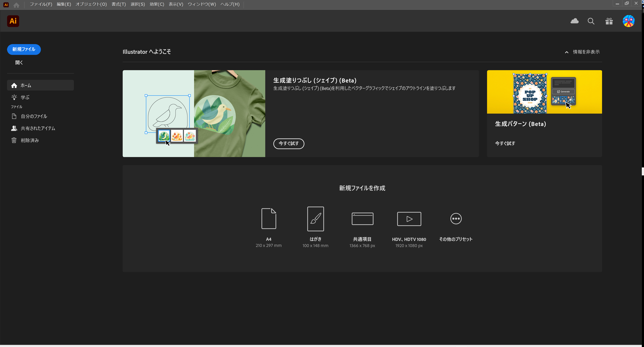Open the user profile avatar
This screenshot has width=644, height=347.
[628, 21]
